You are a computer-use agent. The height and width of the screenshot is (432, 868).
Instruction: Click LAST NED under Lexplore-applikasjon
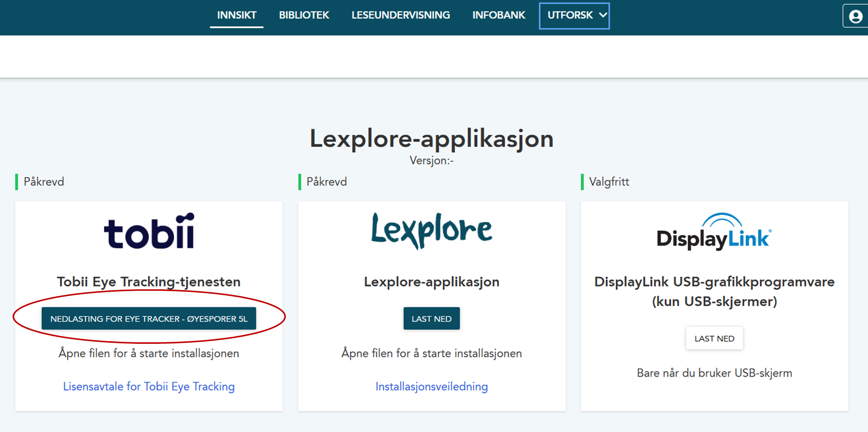tap(431, 319)
